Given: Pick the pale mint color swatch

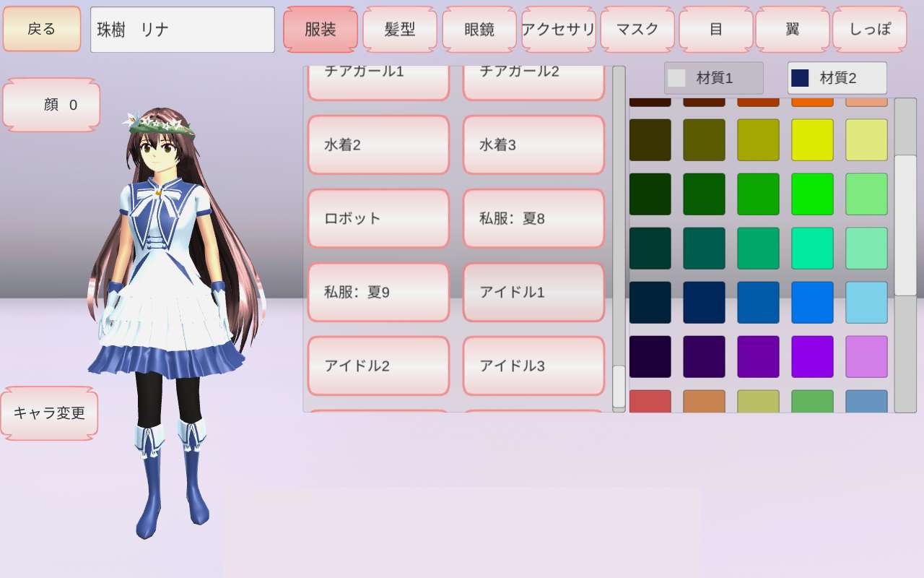Looking at the screenshot, I should point(867,249).
